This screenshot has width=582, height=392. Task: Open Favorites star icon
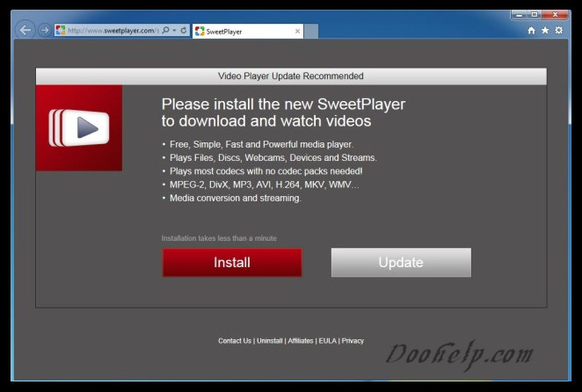coord(545,30)
